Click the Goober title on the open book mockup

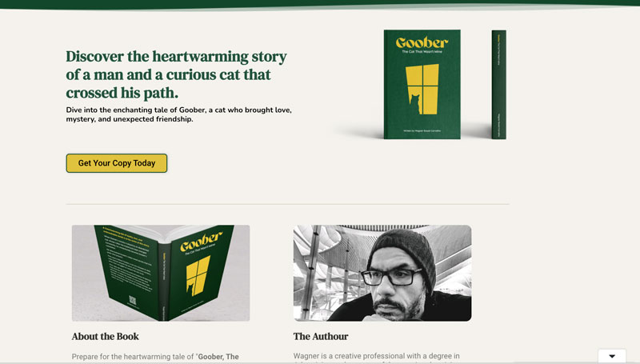pyautogui.click(x=202, y=241)
